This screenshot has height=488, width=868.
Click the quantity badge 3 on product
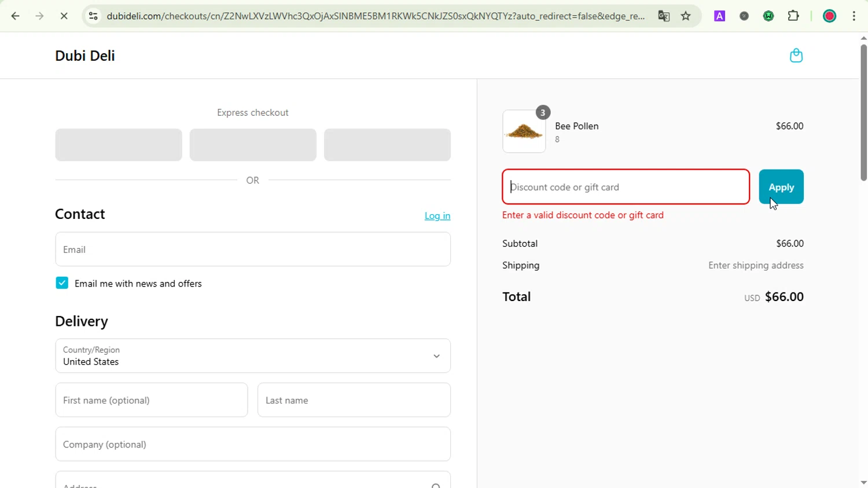pyautogui.click(x=543, y=112)
